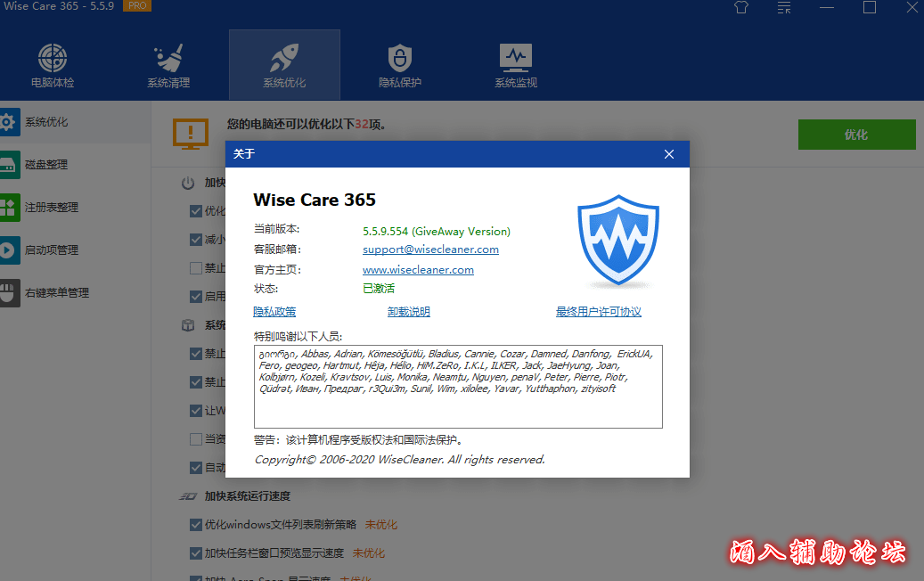
Task: Uncheck 优化windows文件列表刷新策略 checkbox
Action: pos(196,525)
